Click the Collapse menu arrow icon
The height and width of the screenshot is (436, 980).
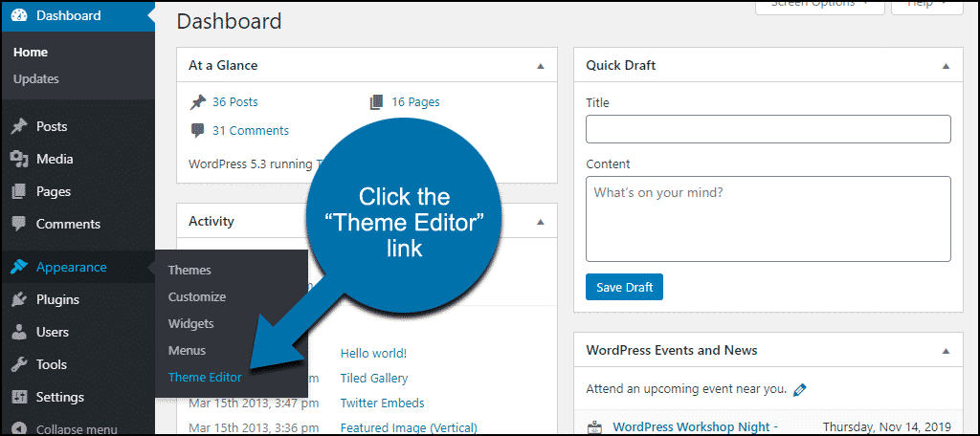tap(19, 428)
